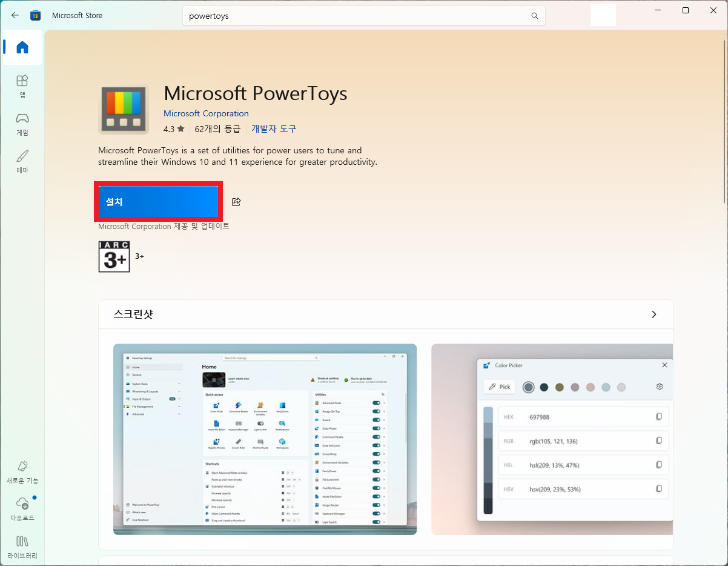Click the Microsoft Store logo icon
The height and width of the screenshot is (566, 728).
36,15
